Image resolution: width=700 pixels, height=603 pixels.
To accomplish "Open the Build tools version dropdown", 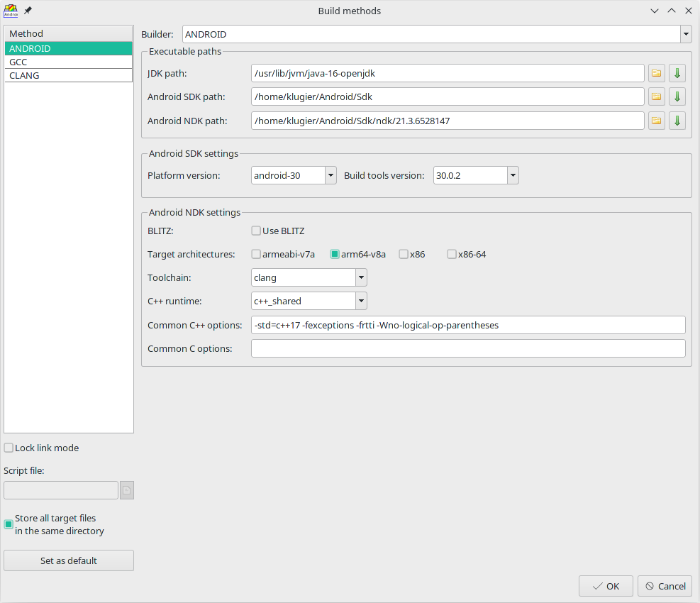I will [513, 175].
